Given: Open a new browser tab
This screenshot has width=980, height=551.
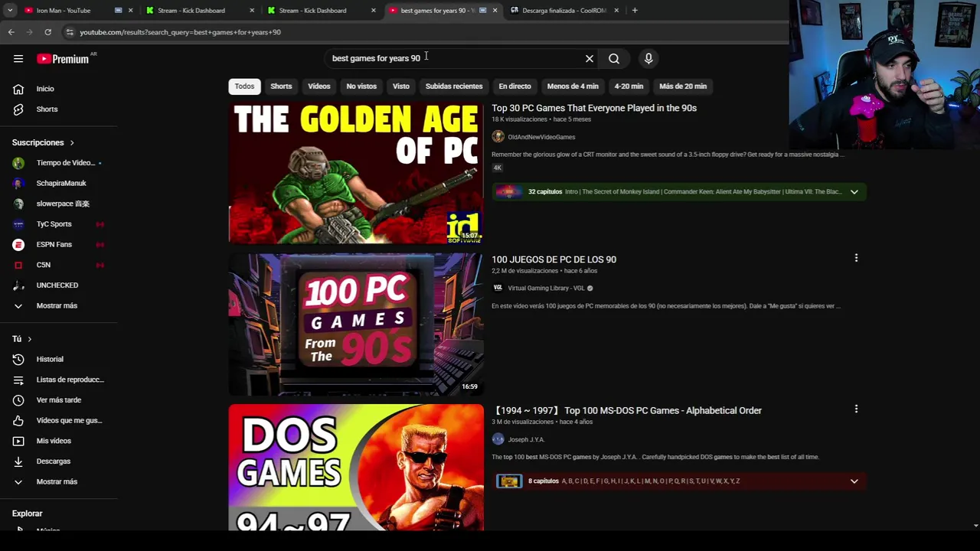Looking at the screenshot, I should (635, 10).
